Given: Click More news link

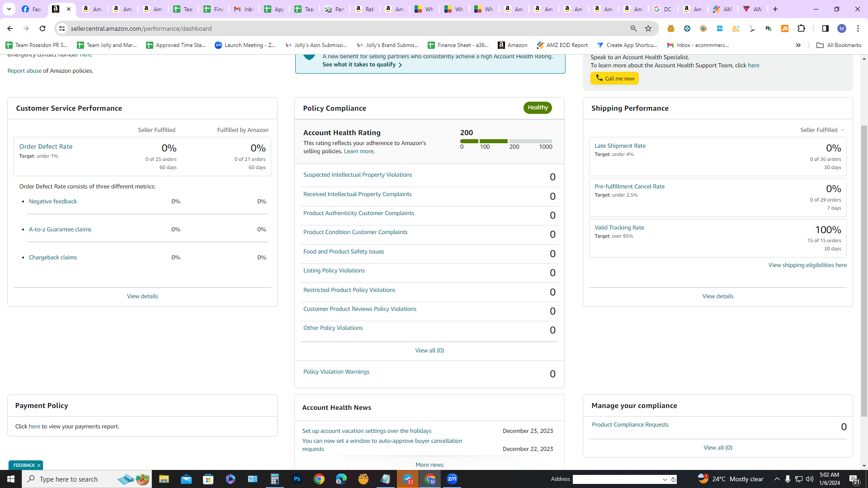Looking at the screenshot, I should pos(429,465).
